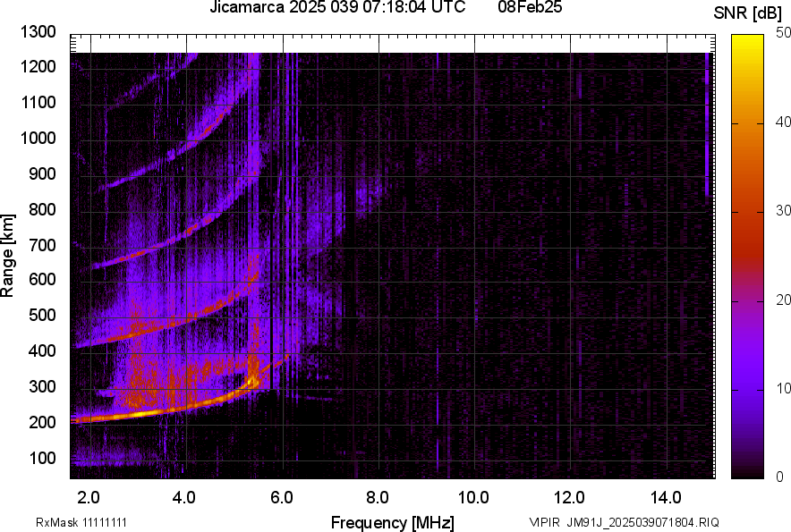Click the range tick label 200
The image size is (791, 532).
coord(42,422)
